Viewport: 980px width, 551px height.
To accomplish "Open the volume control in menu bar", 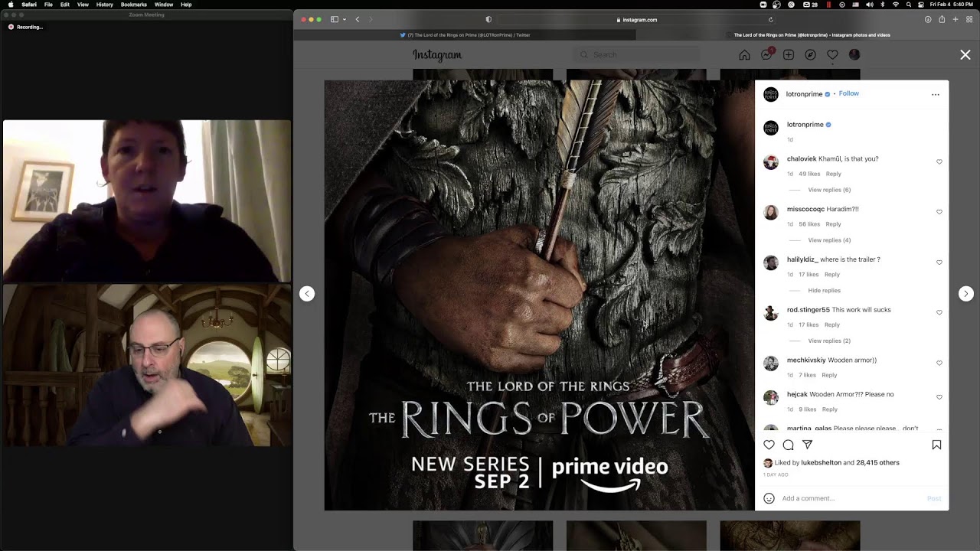I will pos(869,5).
